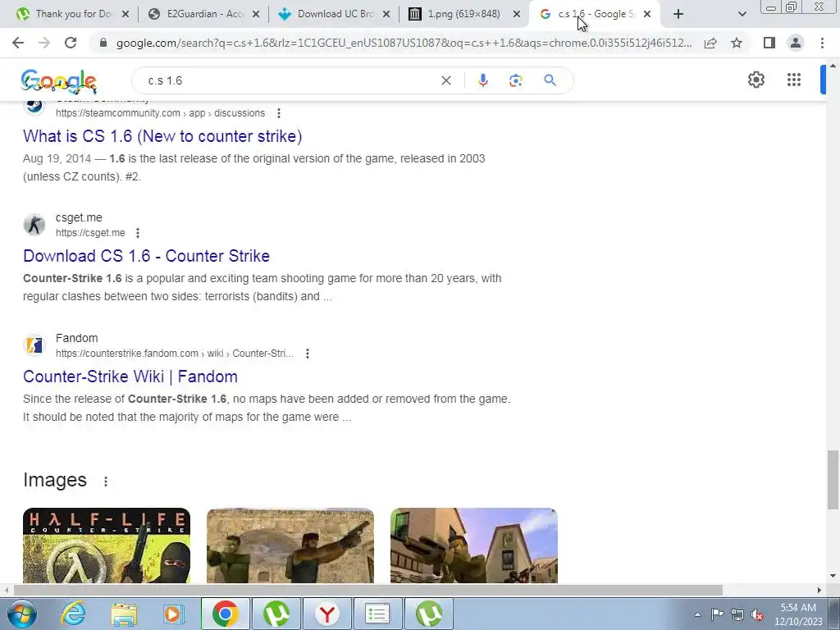840x630 pixels.
Task: Close the 1.png tab
Action: pyautogui.click(x=517, y=15)
